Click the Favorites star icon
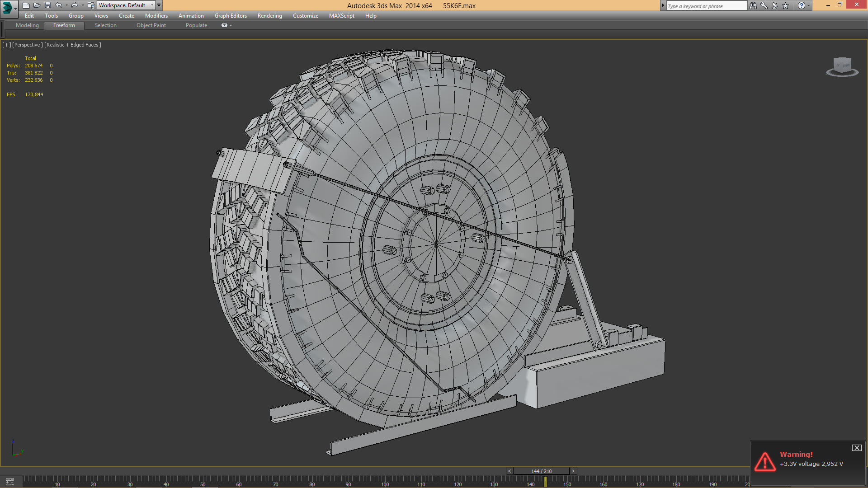Screen dimensions: 868x488 coord(786,6)
